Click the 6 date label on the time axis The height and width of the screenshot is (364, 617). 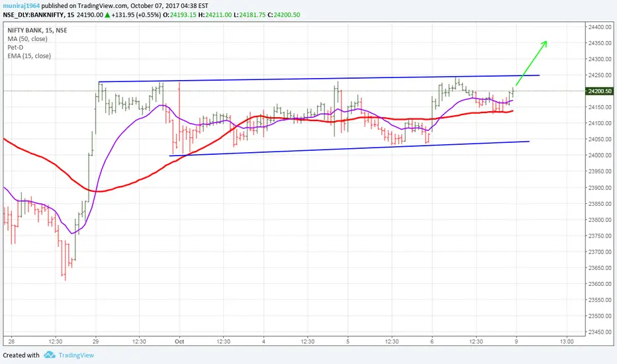click(x=432, y=341)
